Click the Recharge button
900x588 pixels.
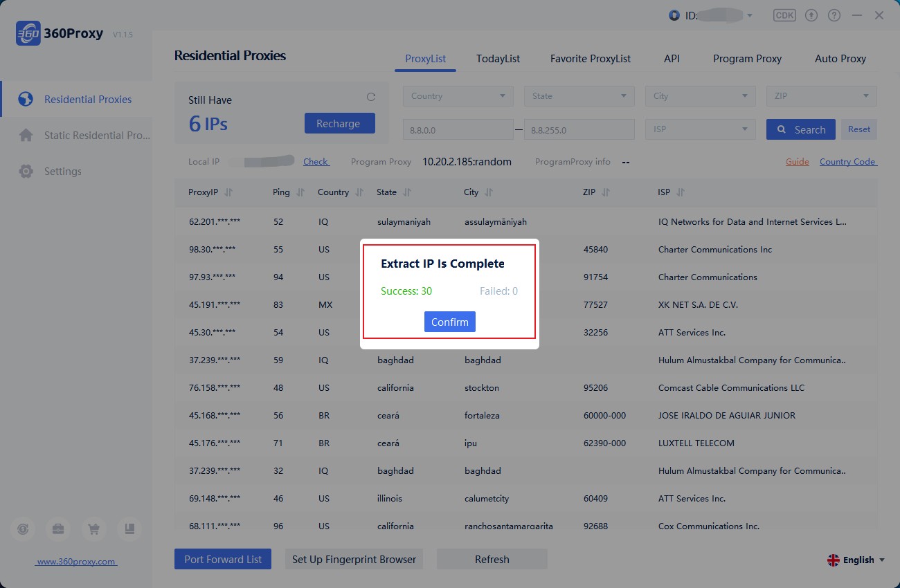339,123
